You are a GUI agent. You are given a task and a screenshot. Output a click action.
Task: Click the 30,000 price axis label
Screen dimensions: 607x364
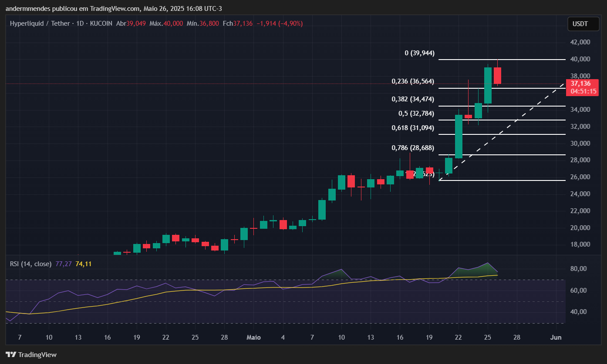(580, 144)
